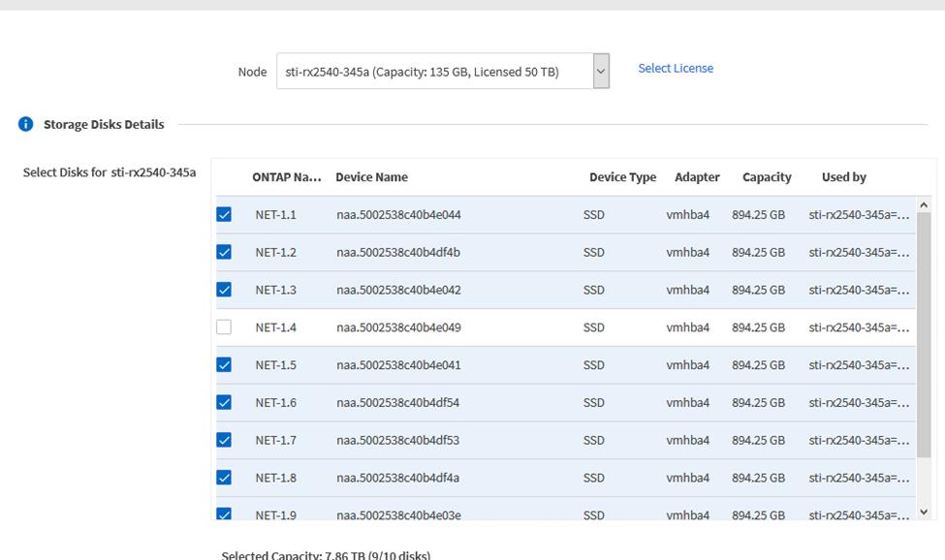Click the Storage Disks Details info icon

tap(25, 124)
